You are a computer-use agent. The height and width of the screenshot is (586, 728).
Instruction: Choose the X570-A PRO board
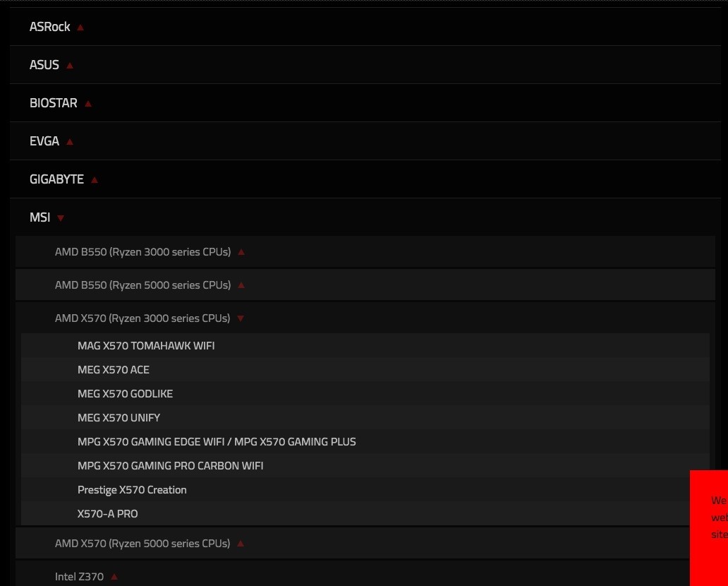(x=356, y=514)
